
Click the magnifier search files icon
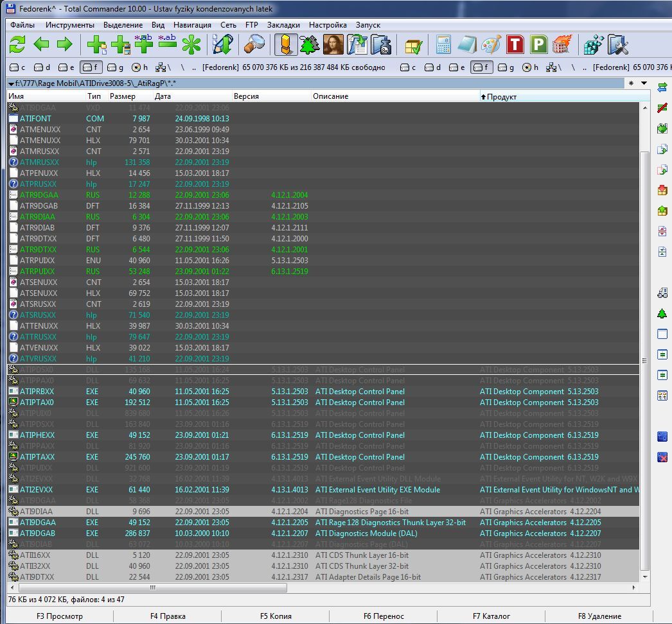(x=254, y=44)
